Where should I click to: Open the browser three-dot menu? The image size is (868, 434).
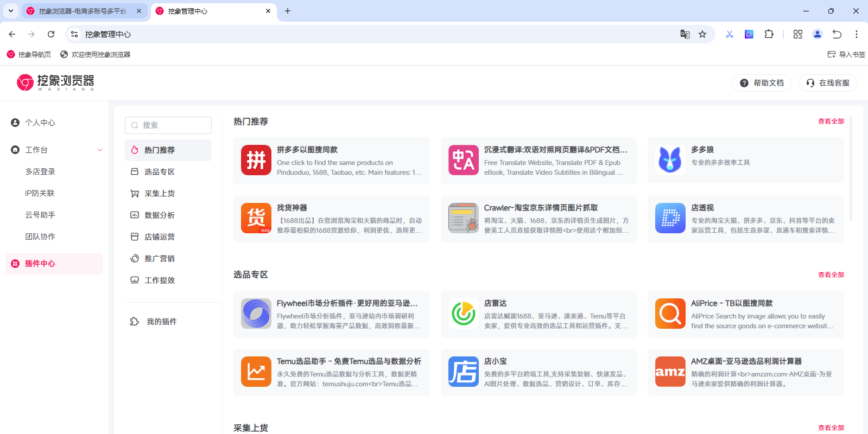(x=856, y=34)
